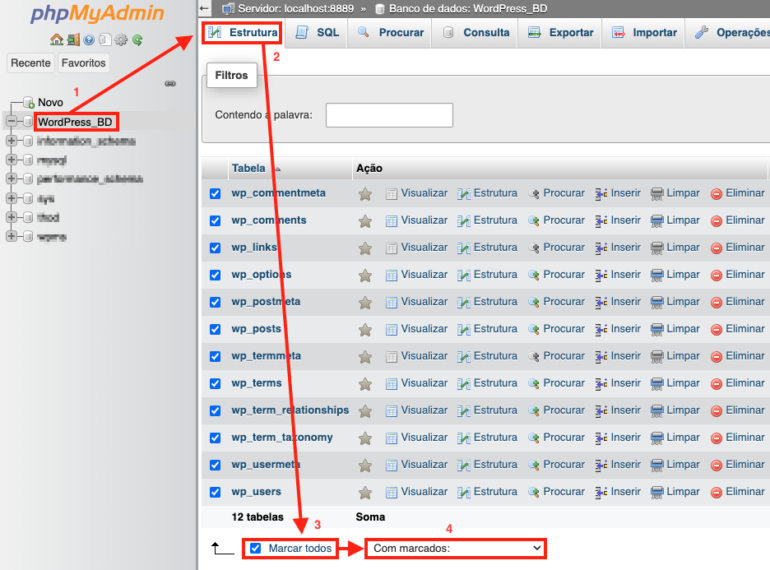Viewport: 770px width, 570px height.
Task: Click the Inserir icon for wp_links
Action: click(x=601, y=248)
